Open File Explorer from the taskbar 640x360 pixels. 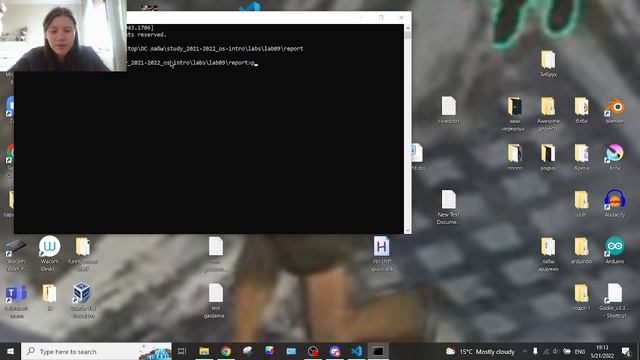pos(204,351)
